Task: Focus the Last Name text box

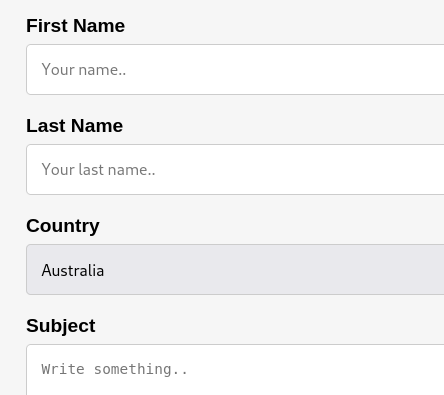Action: click(235, 169)
